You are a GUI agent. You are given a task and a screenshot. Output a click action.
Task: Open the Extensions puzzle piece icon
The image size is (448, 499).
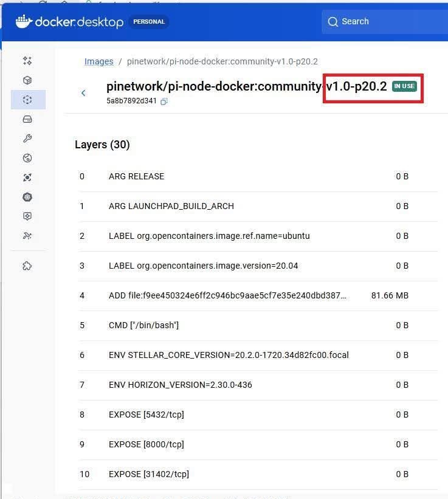(27, 266)
